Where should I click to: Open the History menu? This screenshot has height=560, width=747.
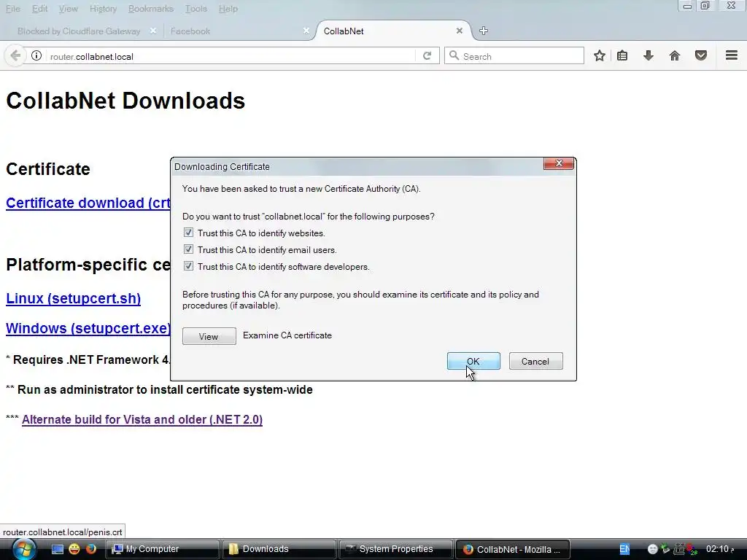(x=103, y=9)
